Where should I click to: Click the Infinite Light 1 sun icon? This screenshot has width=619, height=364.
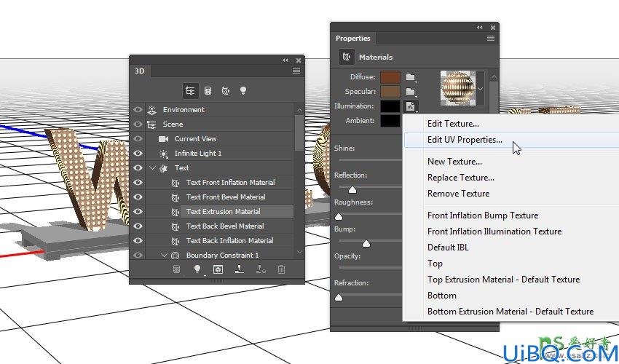click(163, 154)
